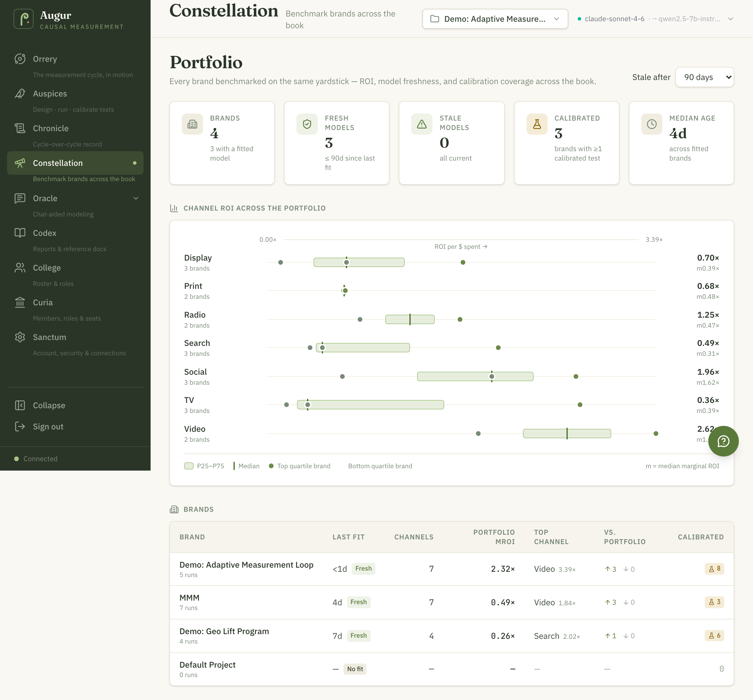The height and width of the screenshot is (700, 753).
Task: Go to Codex page
Action: pos(75,233)
